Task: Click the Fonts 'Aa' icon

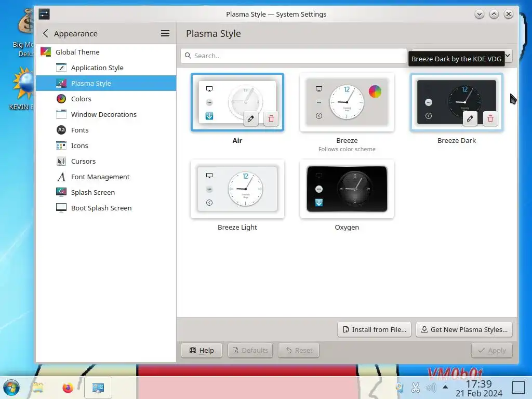Action: click(61, 130)
